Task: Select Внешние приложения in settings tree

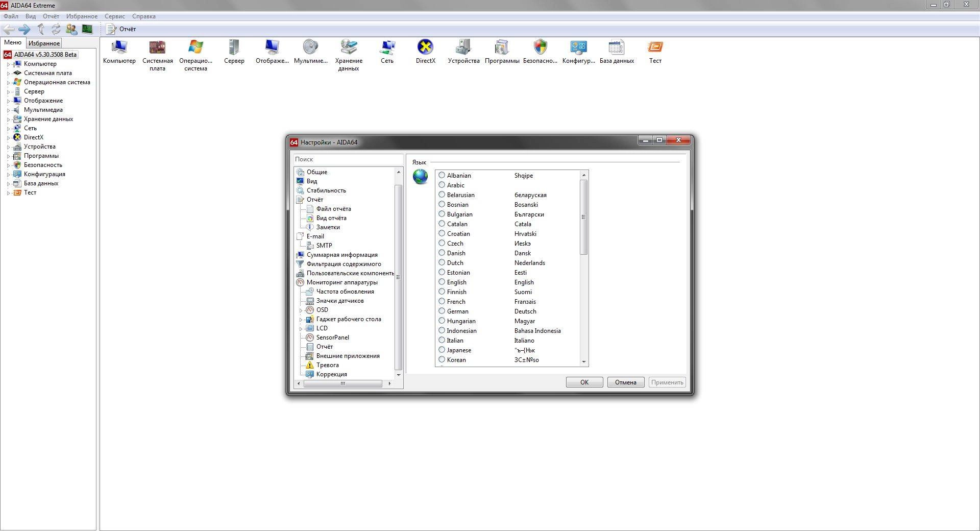Action: [x=348, y=356]
